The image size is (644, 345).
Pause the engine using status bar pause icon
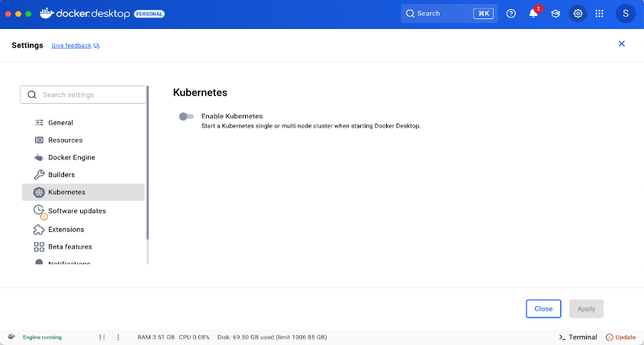tap(101, 337)
